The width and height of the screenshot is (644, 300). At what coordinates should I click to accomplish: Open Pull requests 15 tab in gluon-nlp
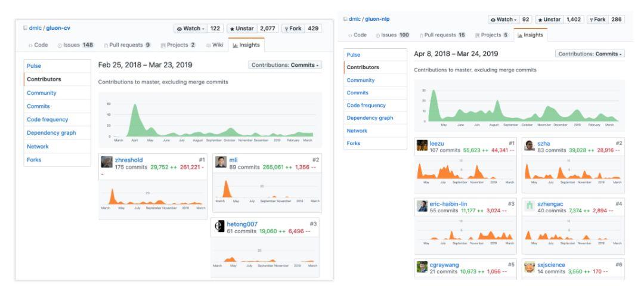442,35
